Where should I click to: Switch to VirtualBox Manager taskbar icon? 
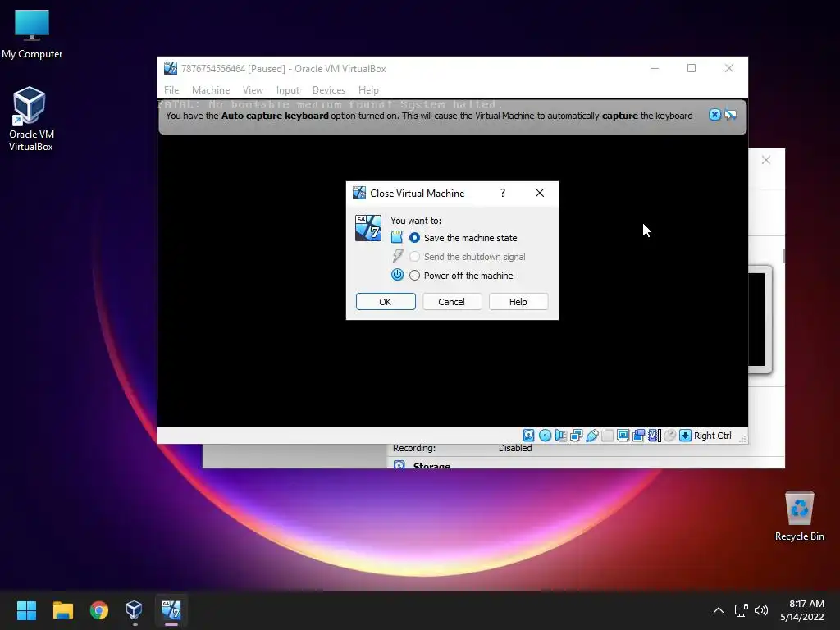pyautogui.click(x=135, y=609)
